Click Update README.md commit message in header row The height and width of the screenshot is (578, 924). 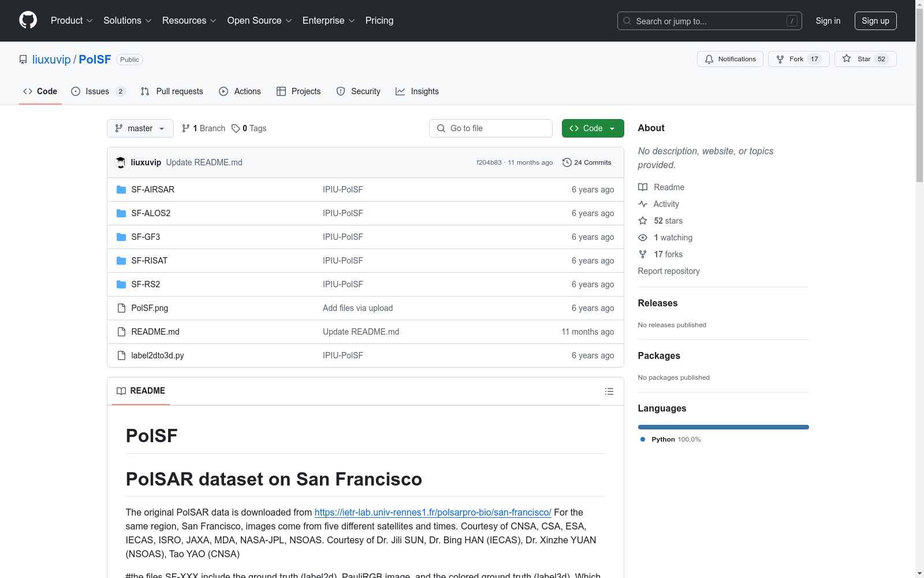[x=204, y=162]
